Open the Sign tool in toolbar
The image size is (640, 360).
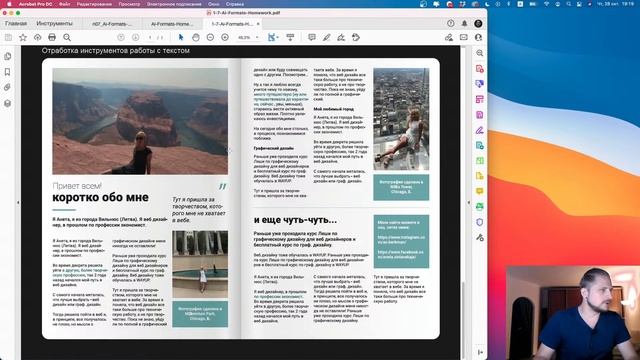tap(341, 38)
